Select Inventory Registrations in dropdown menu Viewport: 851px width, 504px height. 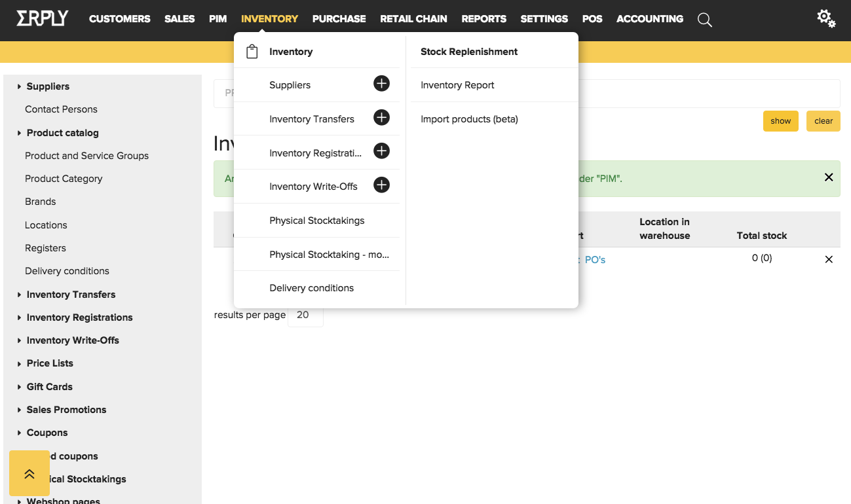315,153
